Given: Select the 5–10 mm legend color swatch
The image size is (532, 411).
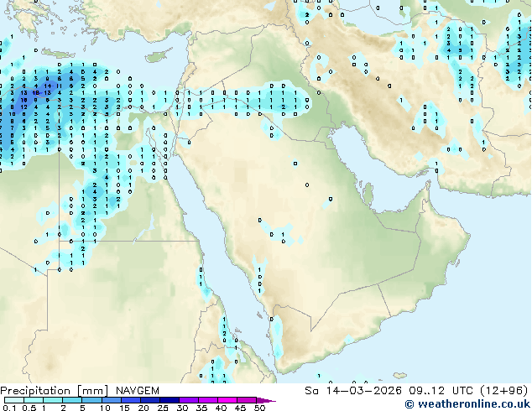Looking at the screenshot, I should pos(92,400).
